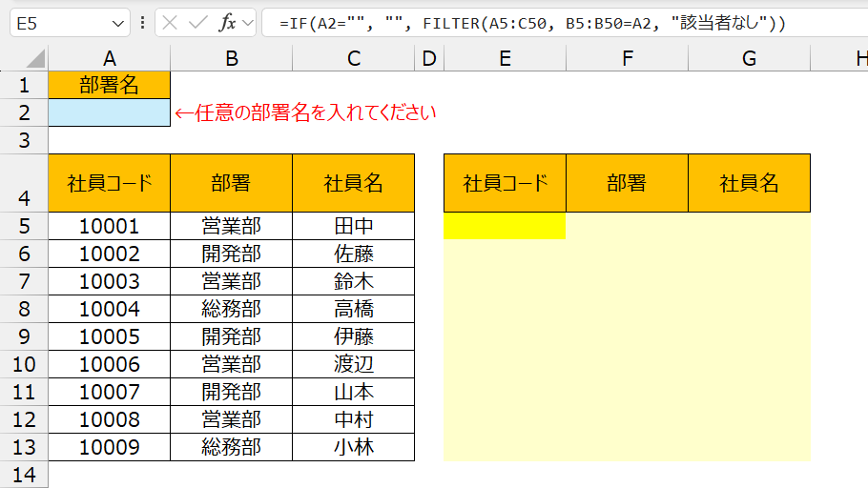Viewport: 868px width, 488px height.
Task: Select cell containing 10004
Action: [109, 309]
